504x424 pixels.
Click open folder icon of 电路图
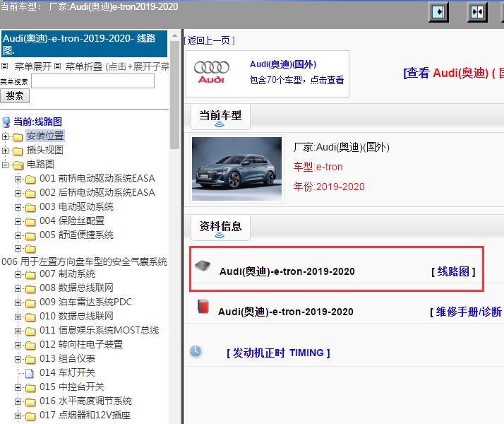18,165
